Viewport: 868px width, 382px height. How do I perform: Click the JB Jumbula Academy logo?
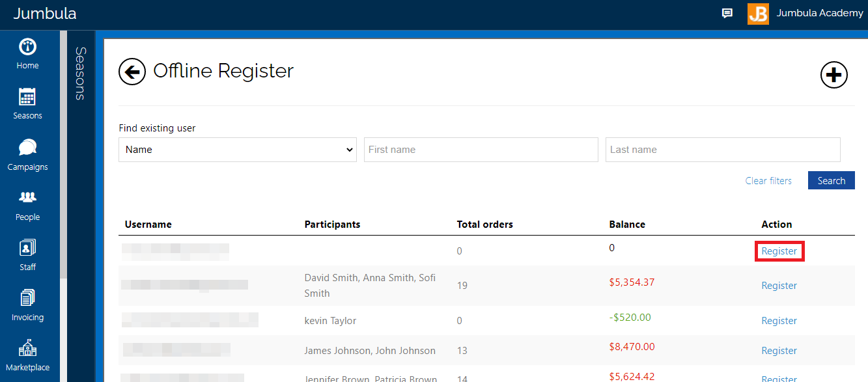coord(758,14)
